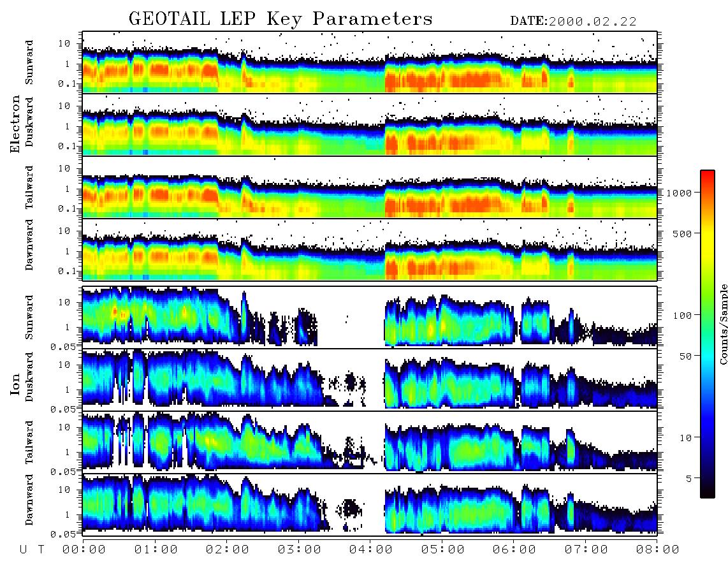Click the "GEOTAIL LEP Key Parameters" title

tap(280, 19)
